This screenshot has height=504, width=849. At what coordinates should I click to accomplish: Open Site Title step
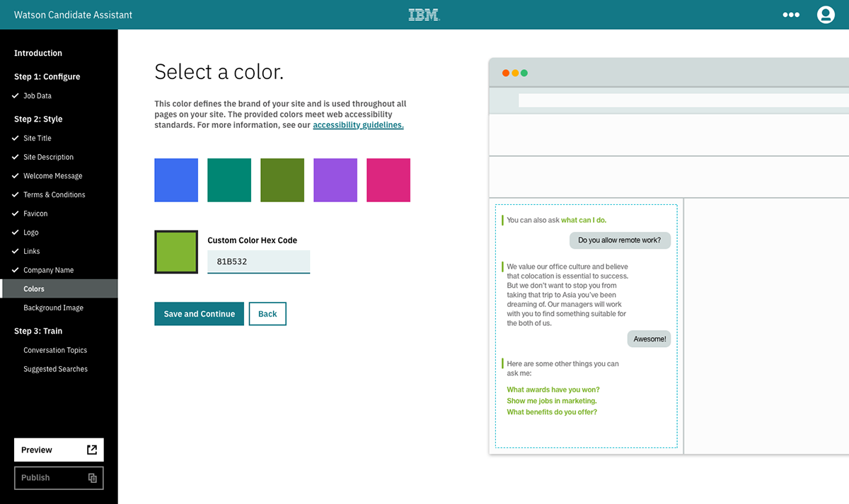pyautogui.click(x=37, y=138)
